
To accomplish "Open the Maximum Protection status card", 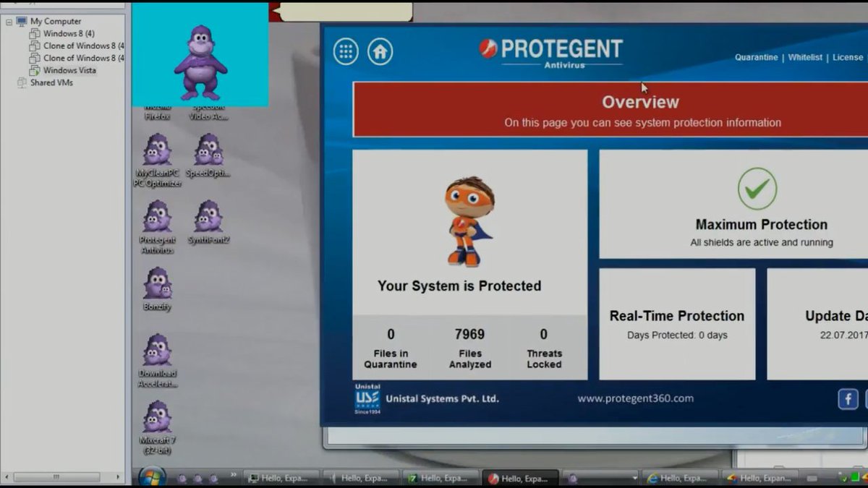I will click(733, 204).
